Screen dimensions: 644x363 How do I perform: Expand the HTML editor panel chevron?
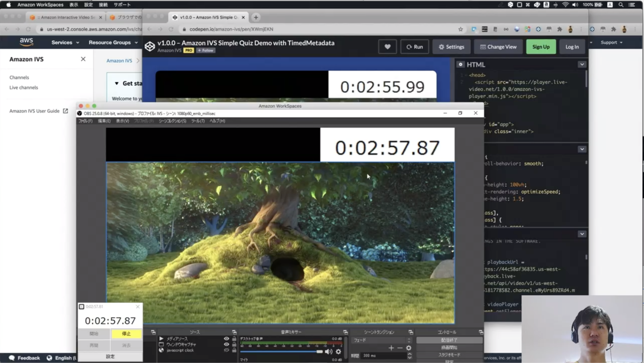point(582,64)
